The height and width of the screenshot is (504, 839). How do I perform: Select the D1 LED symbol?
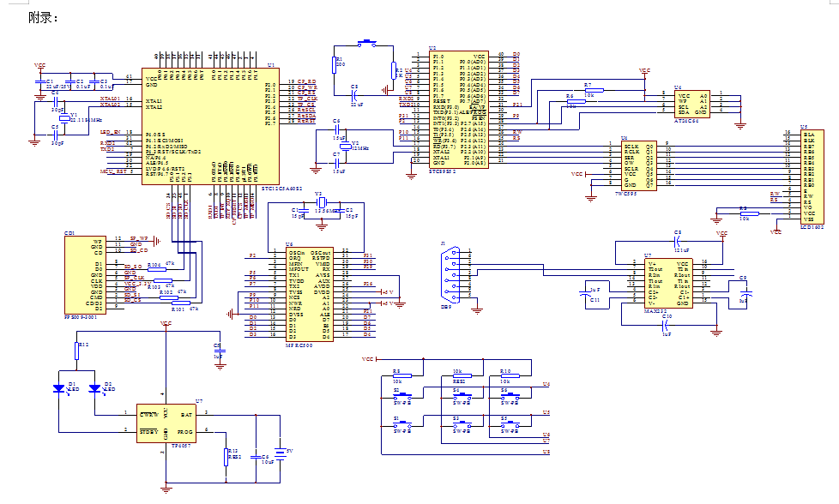[x=59, y=389]
